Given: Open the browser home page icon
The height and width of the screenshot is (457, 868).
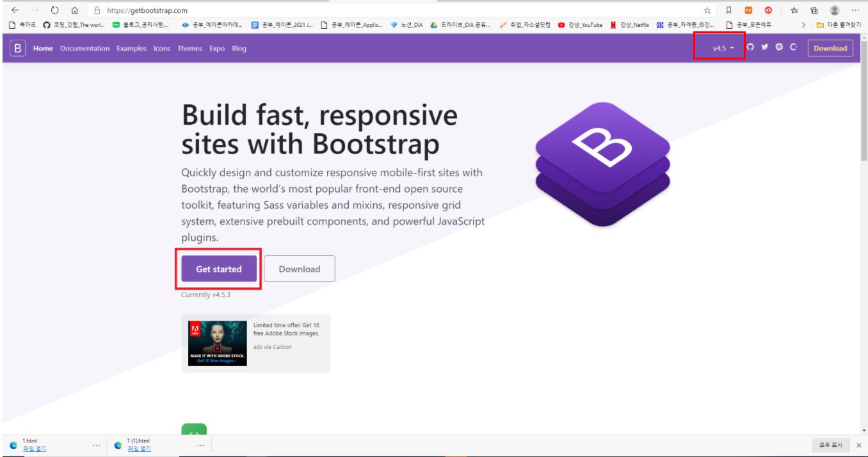Looking at the screenshot, I should click(x=74, y=10).
